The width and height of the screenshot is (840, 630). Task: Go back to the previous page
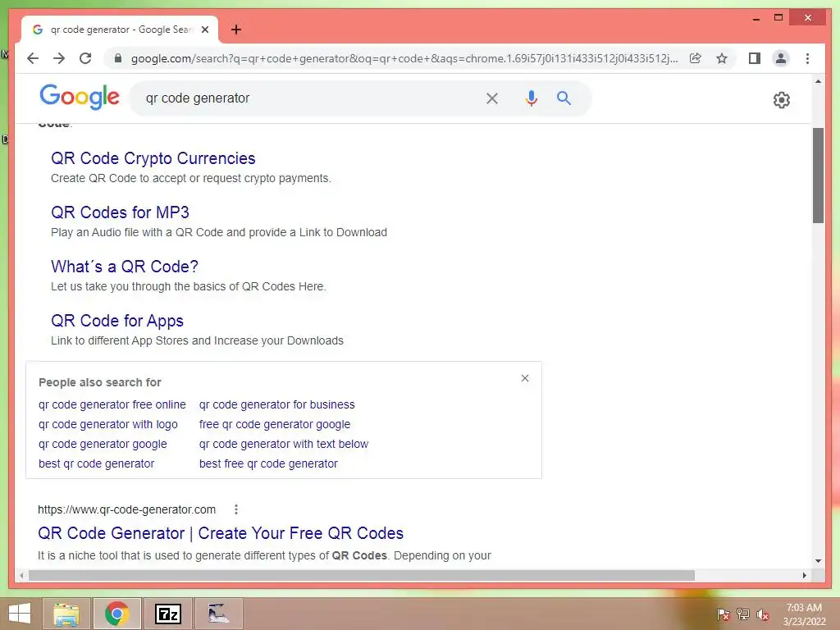click(x=33, y=58)
